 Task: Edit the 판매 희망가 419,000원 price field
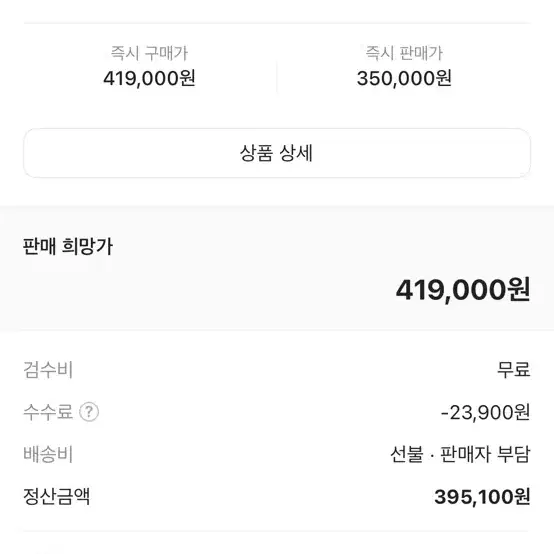click(463, 290)
